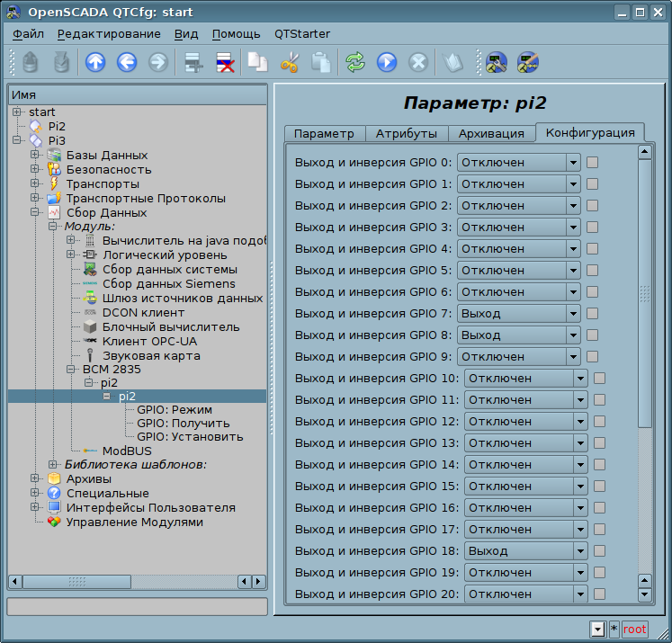Toggle inversion checkbox for GPIO 7
Screen dimensions: 672x643
pyautogui.click(x=593, y=314)
